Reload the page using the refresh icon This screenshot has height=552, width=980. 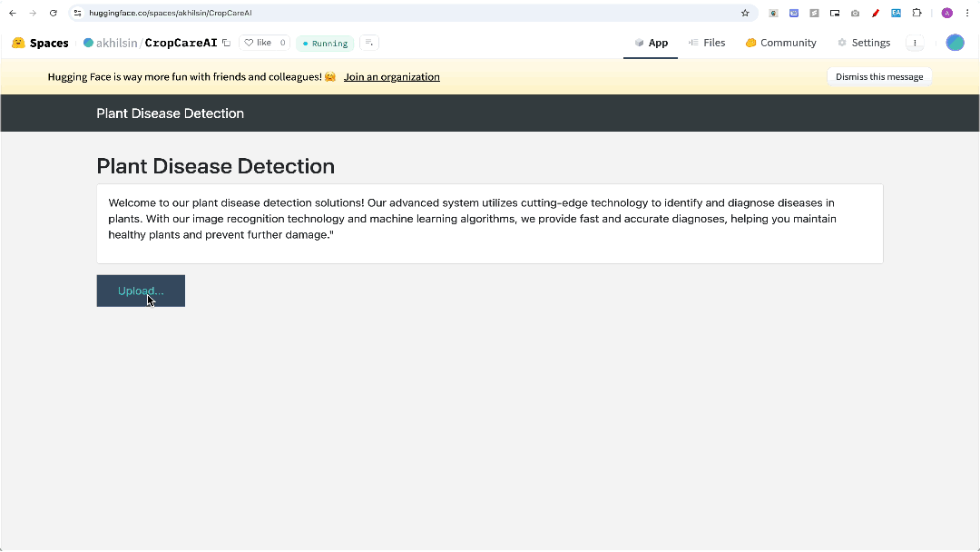tap(54, 14)
